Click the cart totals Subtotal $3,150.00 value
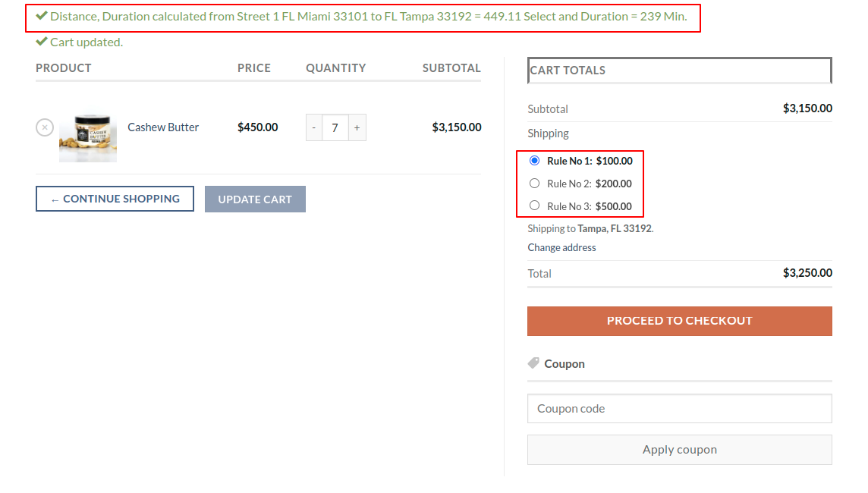Image resolution: width=868 pixels, height=493 pixels. (x=807, y=108)
